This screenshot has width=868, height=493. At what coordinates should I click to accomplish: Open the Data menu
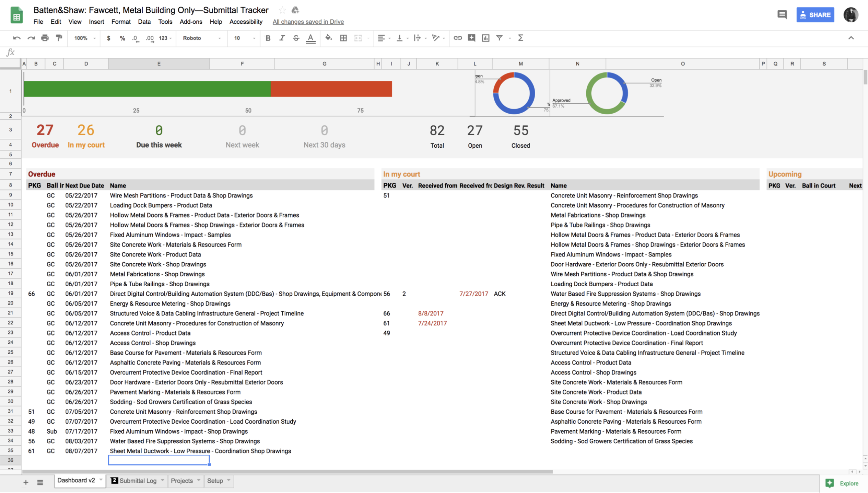click(144, 22)
